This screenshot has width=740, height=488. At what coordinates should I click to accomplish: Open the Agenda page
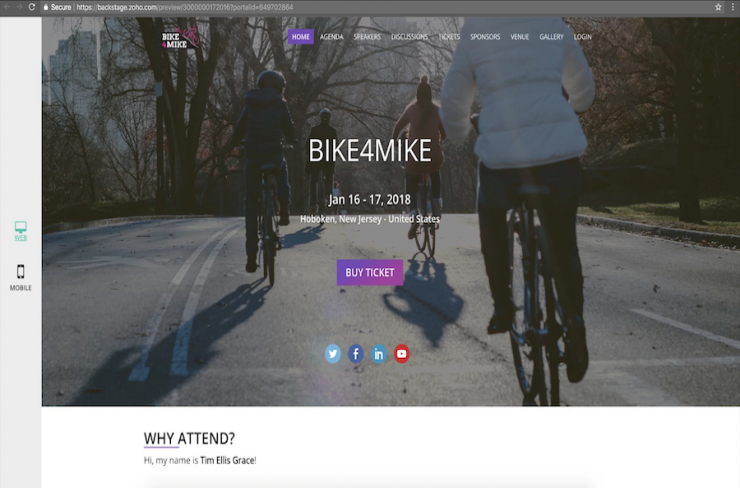332,37
